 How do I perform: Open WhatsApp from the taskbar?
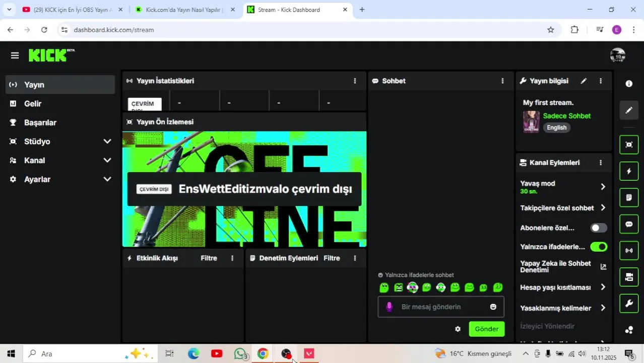(x=240, y=353)
